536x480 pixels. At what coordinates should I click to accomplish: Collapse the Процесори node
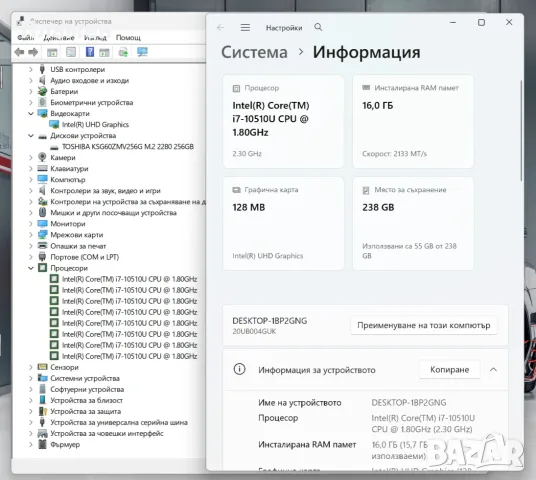[x=31, y=268]
